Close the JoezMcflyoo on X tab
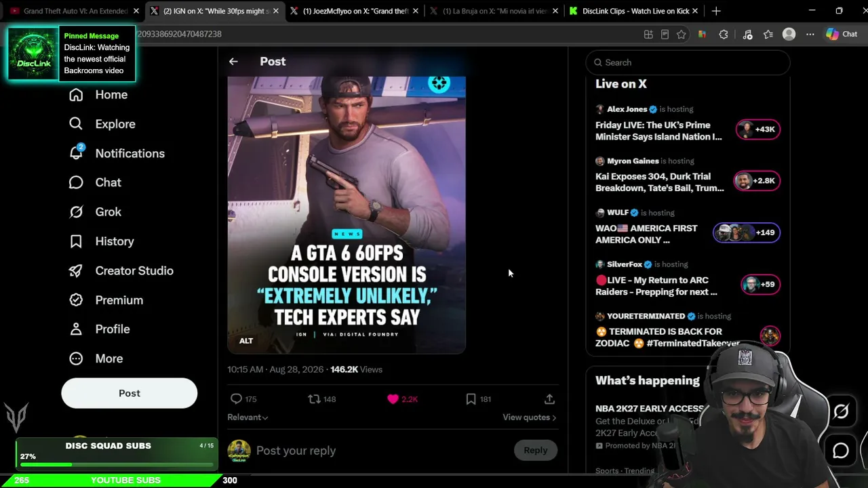The image size is (868, 488). pos(415,11)
